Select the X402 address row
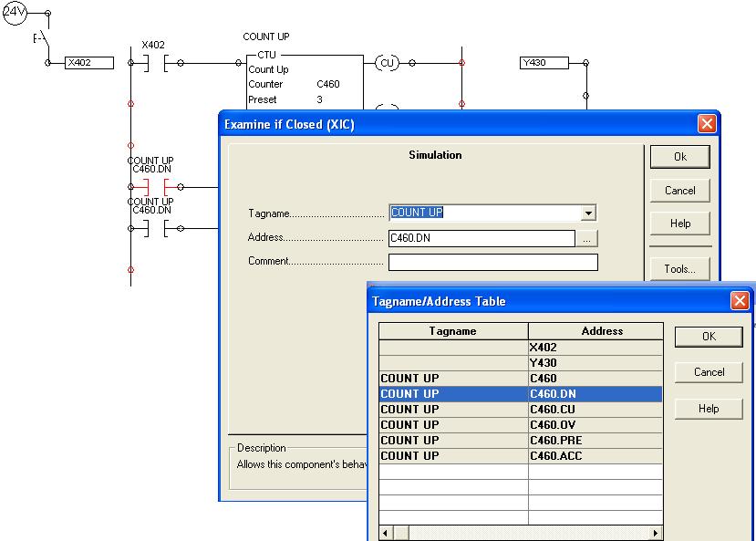Screen dimensions: 756x541 pos(521,348)
